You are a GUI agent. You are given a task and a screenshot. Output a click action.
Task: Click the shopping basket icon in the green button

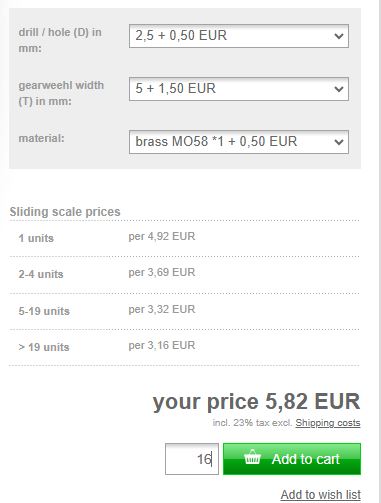point(252,457)
